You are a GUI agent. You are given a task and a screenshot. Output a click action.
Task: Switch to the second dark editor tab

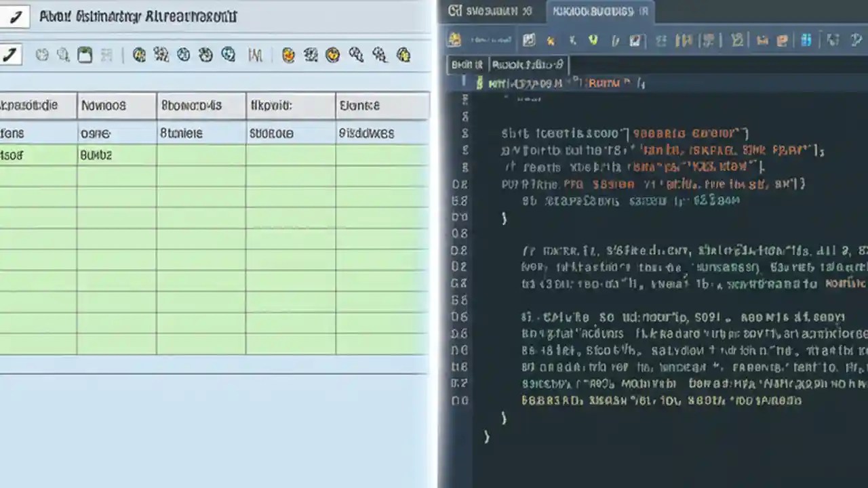(599, 11)
